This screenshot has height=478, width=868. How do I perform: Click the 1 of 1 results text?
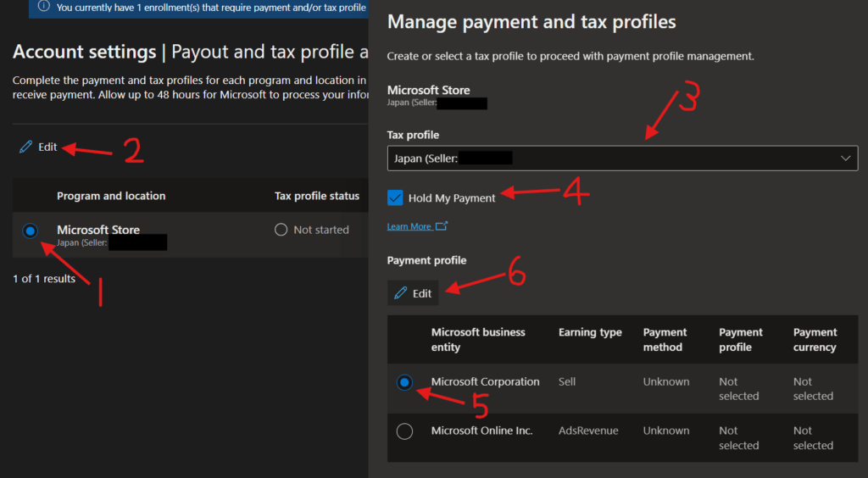44,278
